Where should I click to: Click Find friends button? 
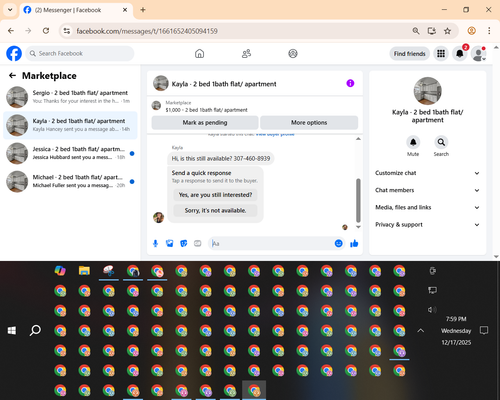[409, 54]
